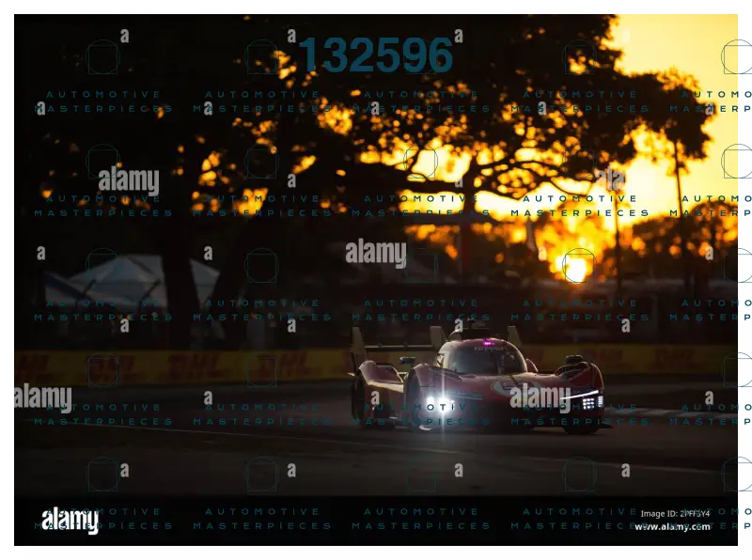The height and width of the screenshot is (560, 752).
Task: Open the www.alamy.com link
Action: [x=672, y=527]
